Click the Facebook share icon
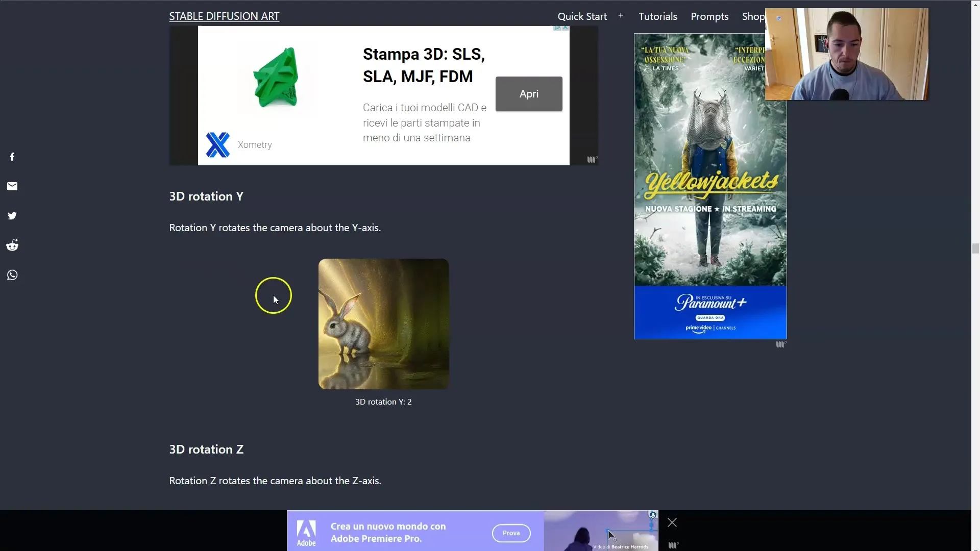The height and width of the screenshot is (551, 980). coord(11,156)
